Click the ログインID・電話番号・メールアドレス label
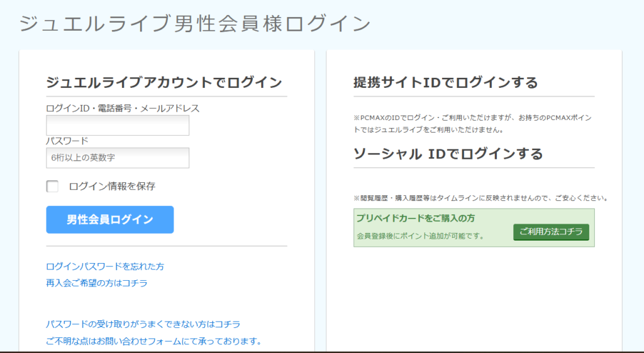Screen dimensions: 644x353 pos(123,108)
